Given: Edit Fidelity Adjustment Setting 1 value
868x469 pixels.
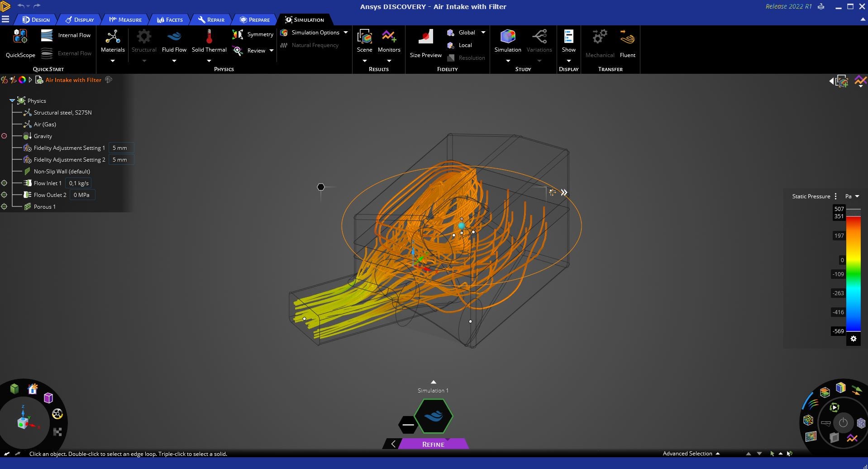Looking at the screenshot, I should tap(121, 148).
